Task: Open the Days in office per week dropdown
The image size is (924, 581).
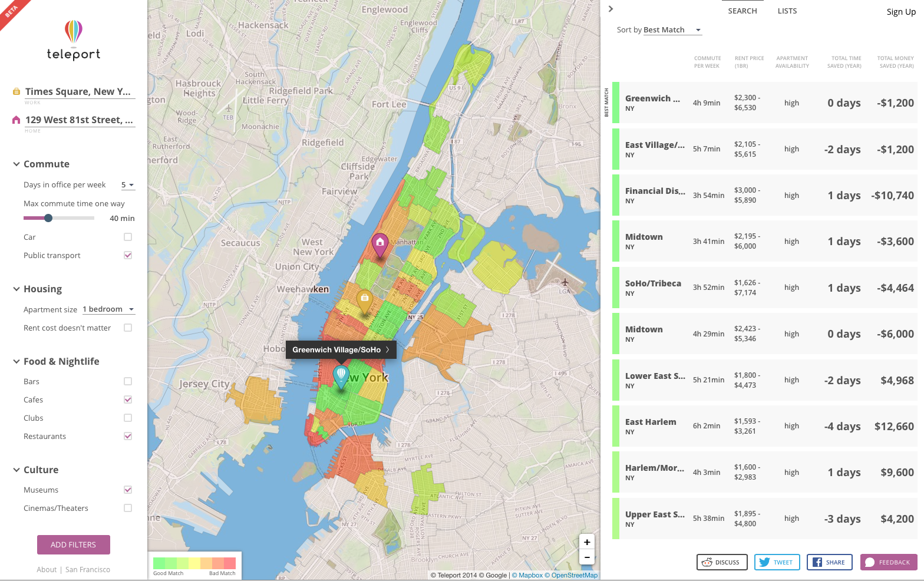Action: tap(128, 185)
